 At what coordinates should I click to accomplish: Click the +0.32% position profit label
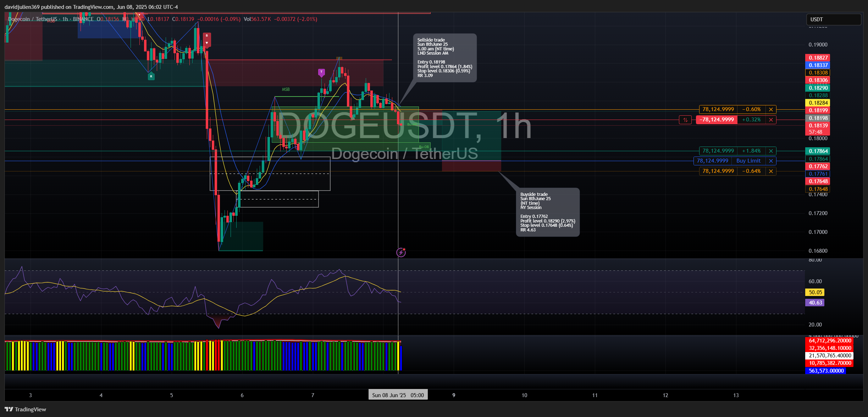tap(751, 120)
